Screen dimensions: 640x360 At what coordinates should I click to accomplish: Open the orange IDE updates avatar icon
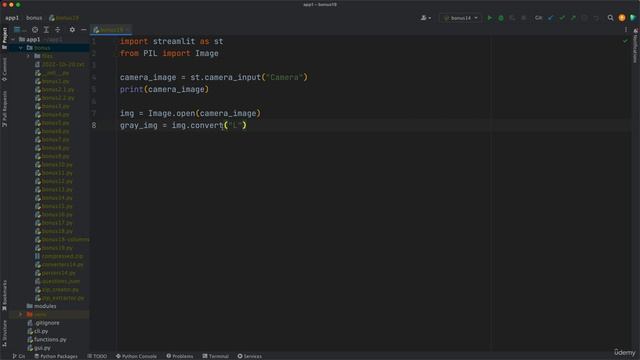pos(622,18)
